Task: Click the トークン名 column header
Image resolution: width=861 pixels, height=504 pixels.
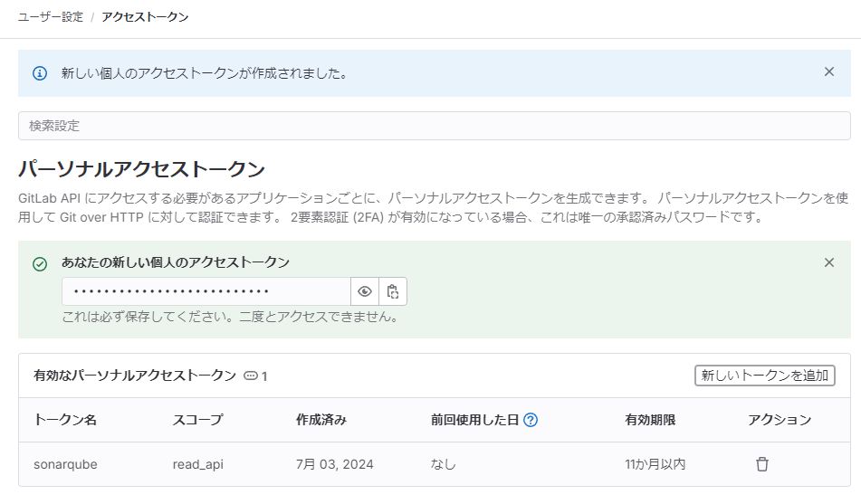Action: pos(65,420)
